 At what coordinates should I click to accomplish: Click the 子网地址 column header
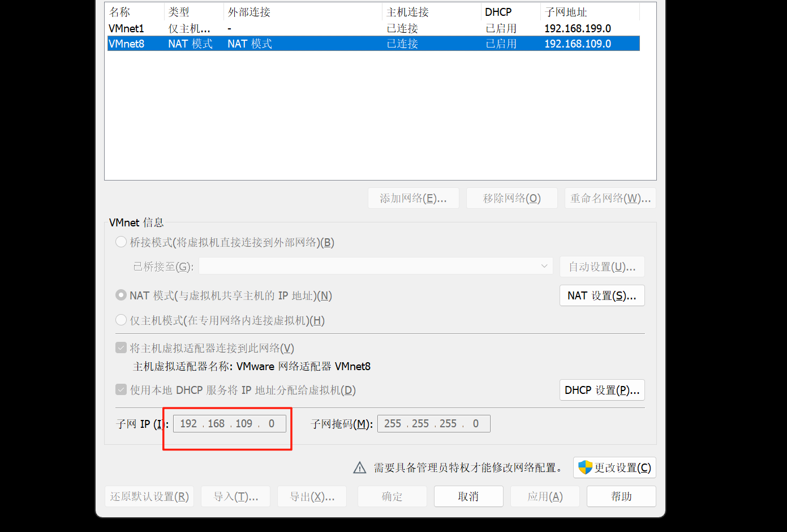(591, 12)
